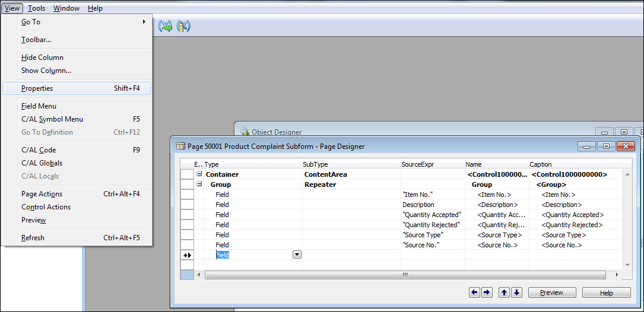Move control down with down-arrow button
The height and width of the screenshot is (312, 644).
(x=516, y=292)
